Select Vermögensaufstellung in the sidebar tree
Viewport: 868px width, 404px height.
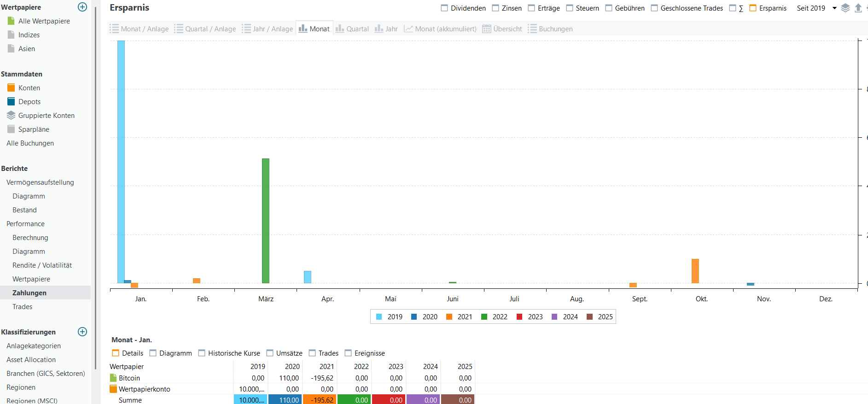(40, 182)
